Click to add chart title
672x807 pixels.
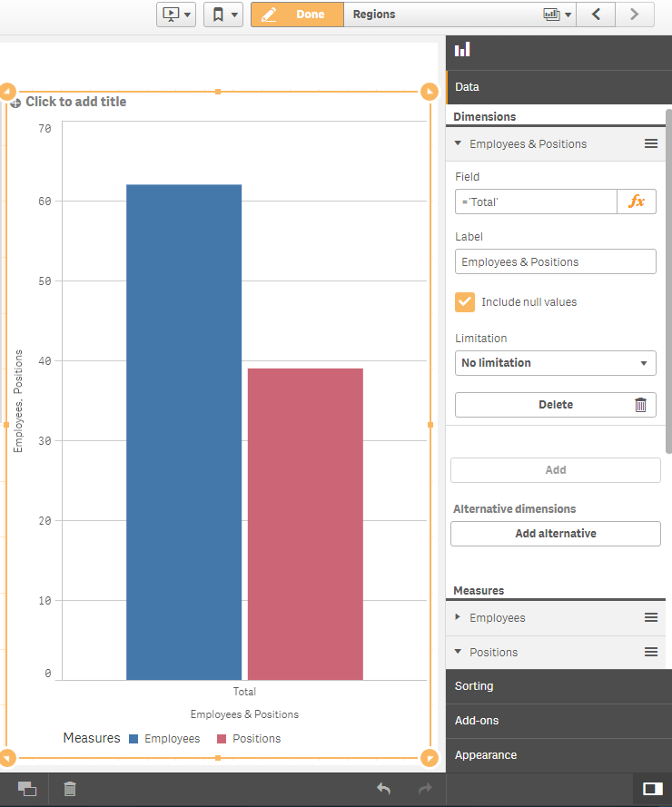(x=76, y=102)
